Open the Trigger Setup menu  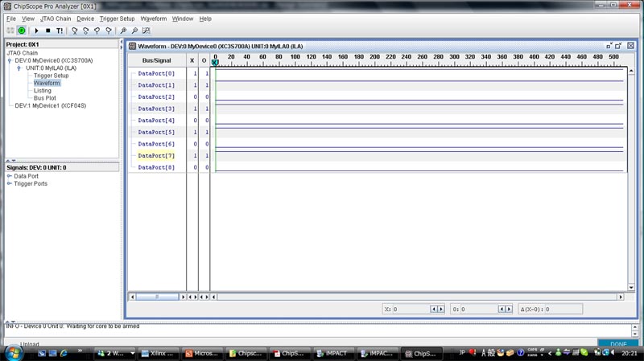[117, 18]
